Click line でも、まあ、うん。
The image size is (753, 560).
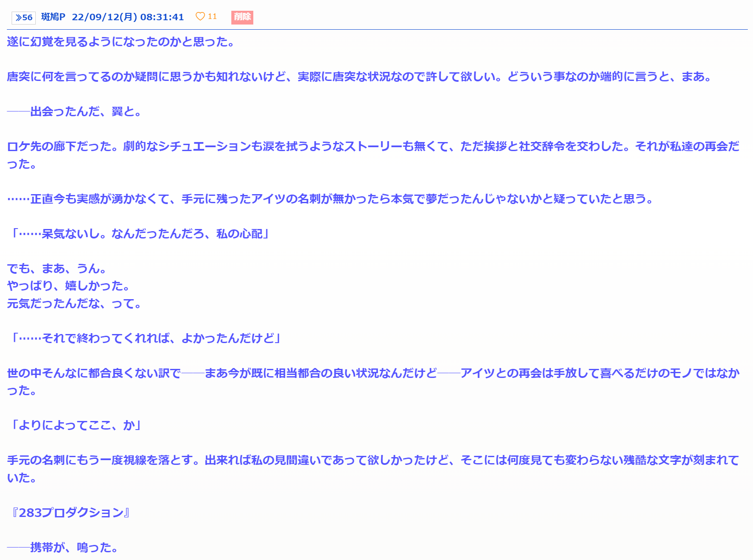57,269
